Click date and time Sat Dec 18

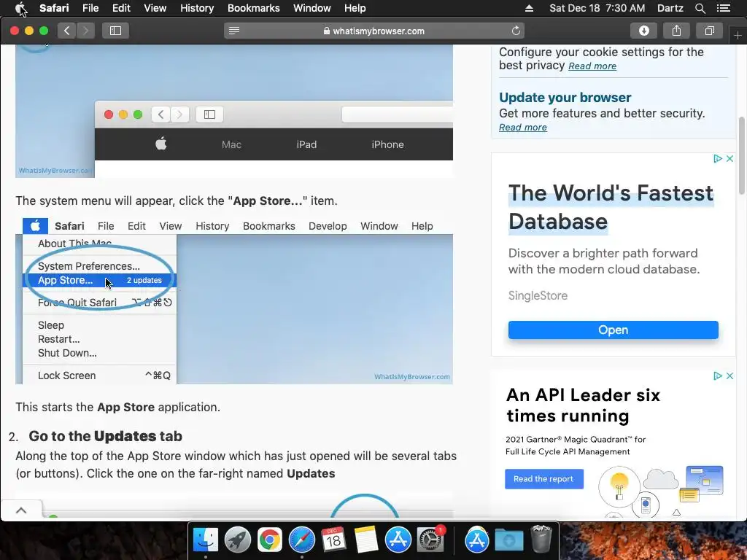click(597, 8)
